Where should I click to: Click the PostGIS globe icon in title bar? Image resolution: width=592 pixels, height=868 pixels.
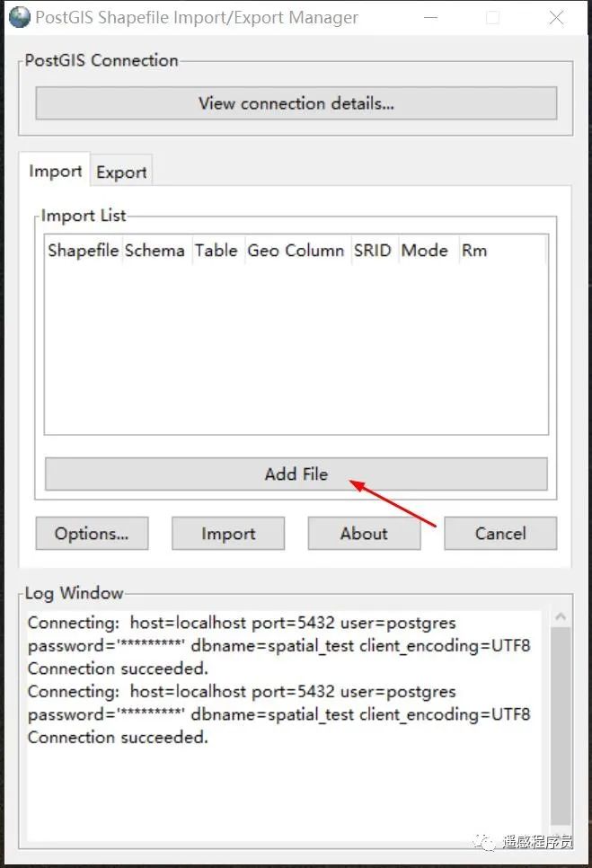[20, 17]
